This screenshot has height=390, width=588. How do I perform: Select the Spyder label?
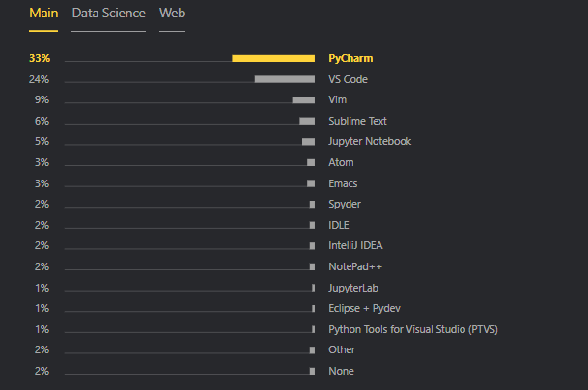[344, 204]
